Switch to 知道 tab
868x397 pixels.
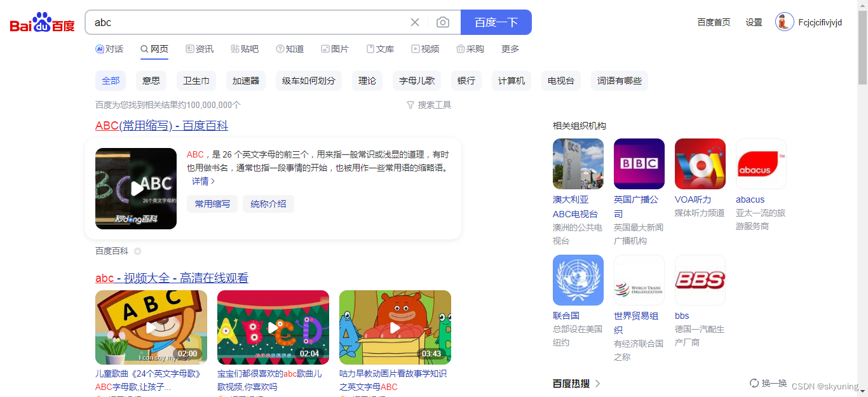(x=290, y=49)
